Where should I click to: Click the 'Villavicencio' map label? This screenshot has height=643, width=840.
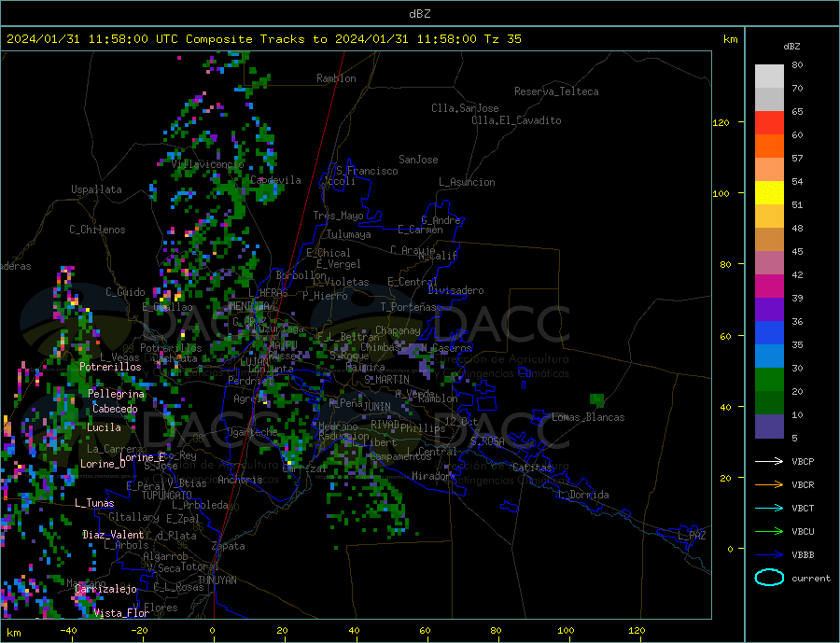(207, 164)
